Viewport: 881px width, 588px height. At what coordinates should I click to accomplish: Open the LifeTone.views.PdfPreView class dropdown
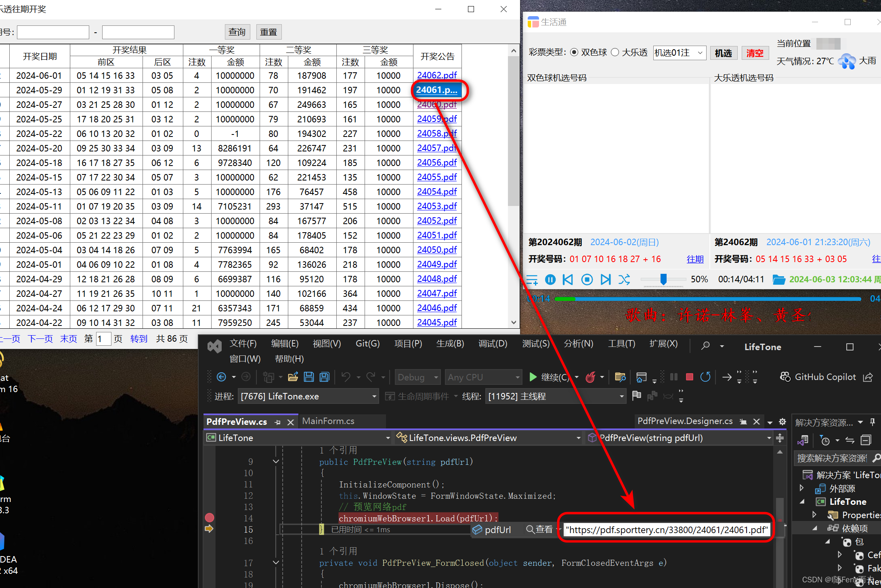(x=488, y=438)
